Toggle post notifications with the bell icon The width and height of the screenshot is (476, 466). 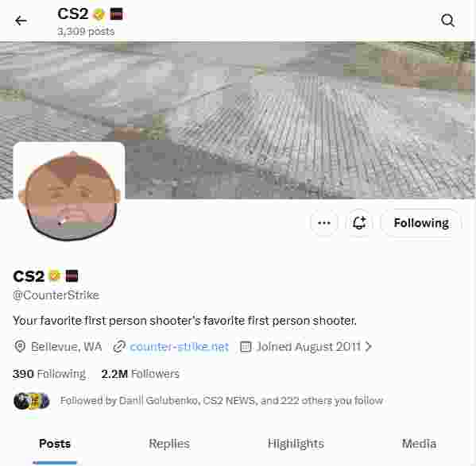359,223
